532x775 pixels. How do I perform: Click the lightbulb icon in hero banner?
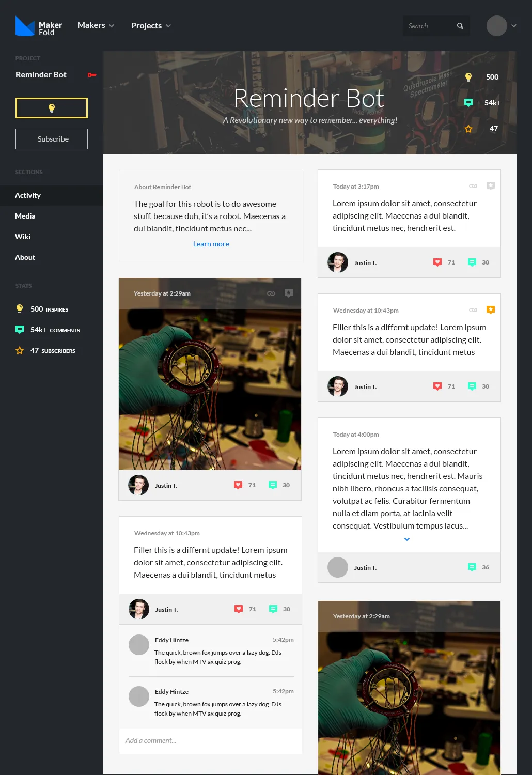[468, 77]
